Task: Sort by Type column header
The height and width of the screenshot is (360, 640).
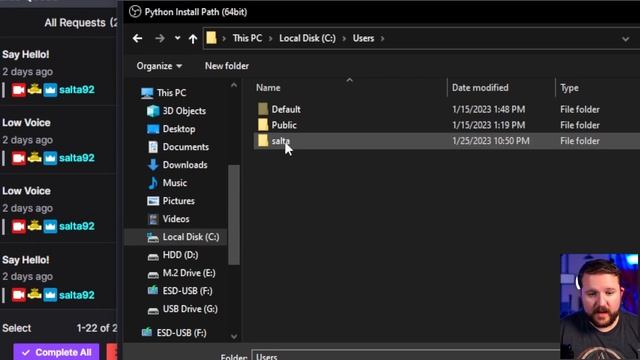Action: (x=569, y=88)
